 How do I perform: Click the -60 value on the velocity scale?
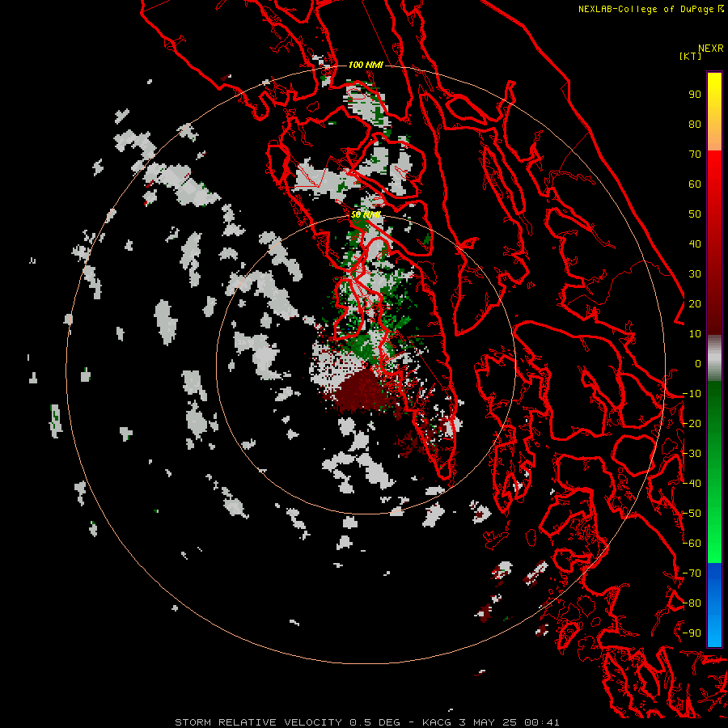(x=692, y=544)
